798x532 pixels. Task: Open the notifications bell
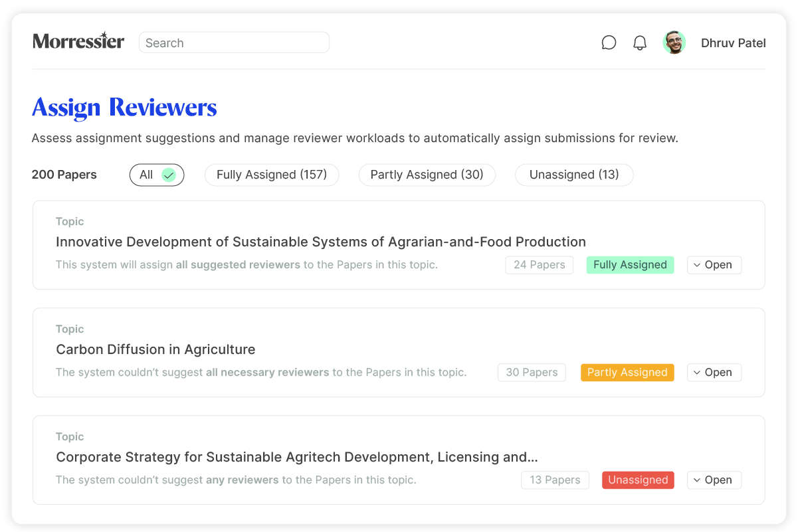[640, 43]
